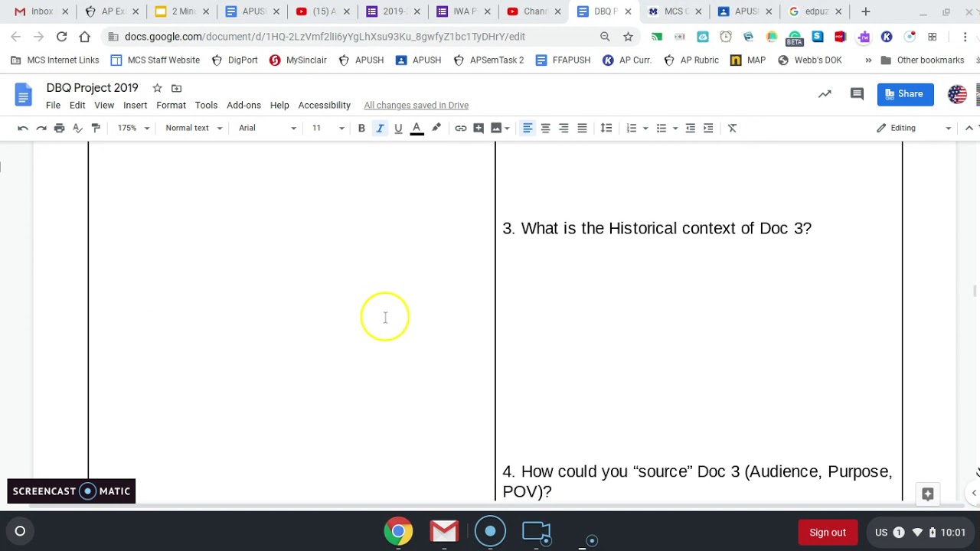
Task: Open the Accessibility menu
Action: 325,105
